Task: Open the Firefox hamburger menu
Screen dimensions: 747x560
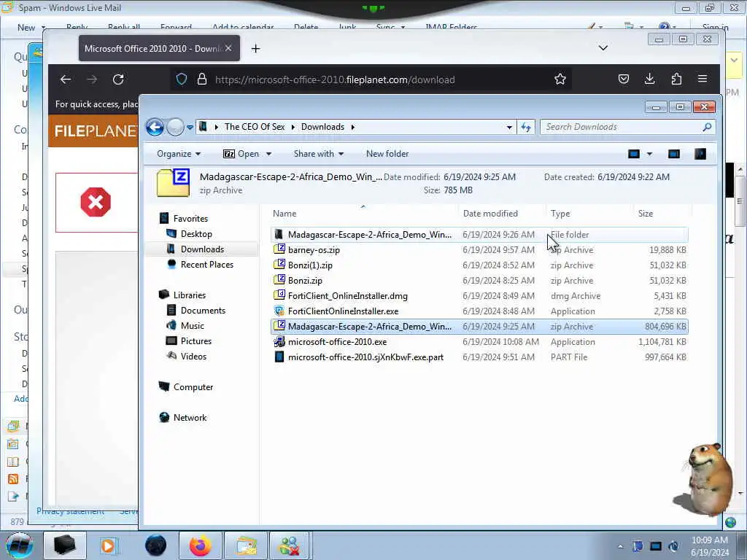Action: pos(703,79)
